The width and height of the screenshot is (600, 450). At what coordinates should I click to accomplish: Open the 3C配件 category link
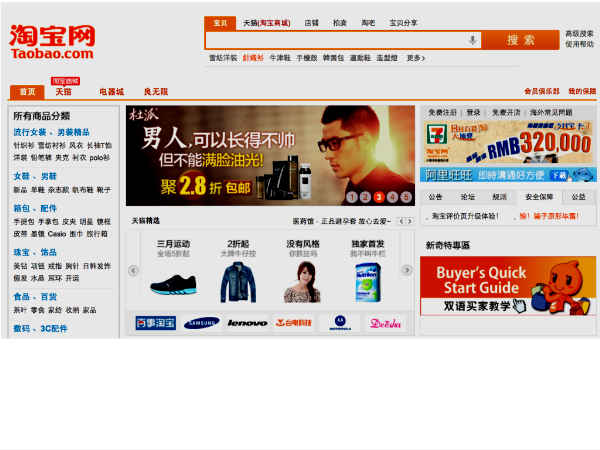coord(54,329)
